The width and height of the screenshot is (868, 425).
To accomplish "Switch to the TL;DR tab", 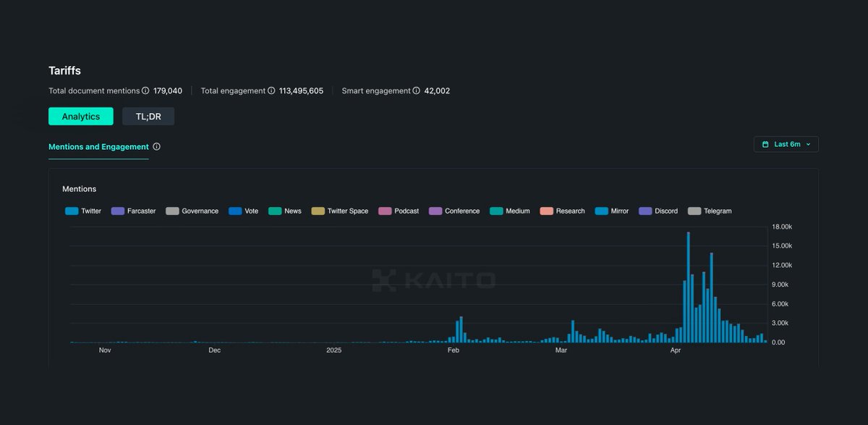I will point(148,116).
